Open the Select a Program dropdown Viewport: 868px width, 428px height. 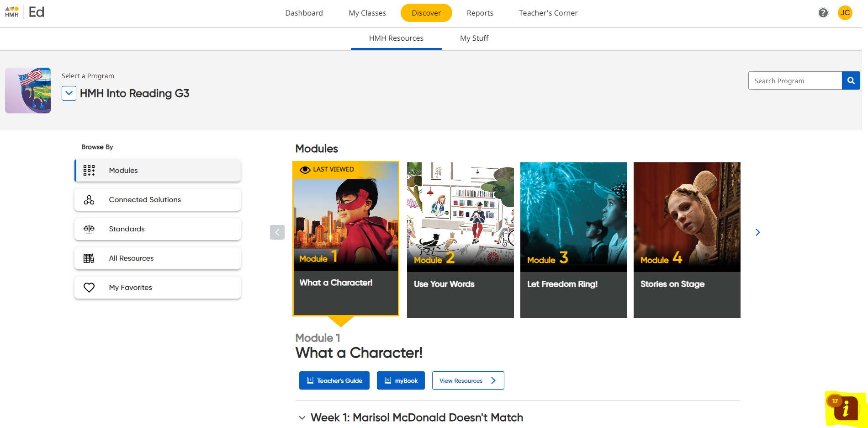pyautogui.click(x=69, y=93)
